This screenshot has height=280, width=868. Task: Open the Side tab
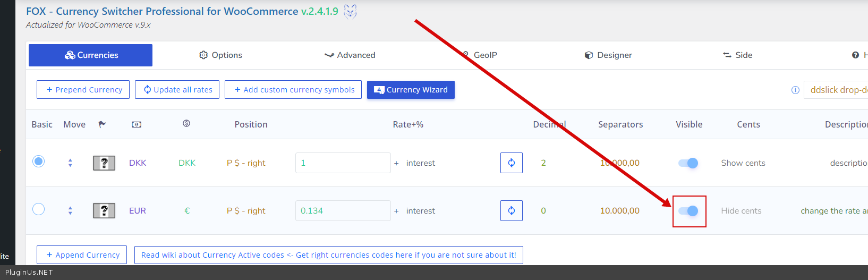(737, 55)
